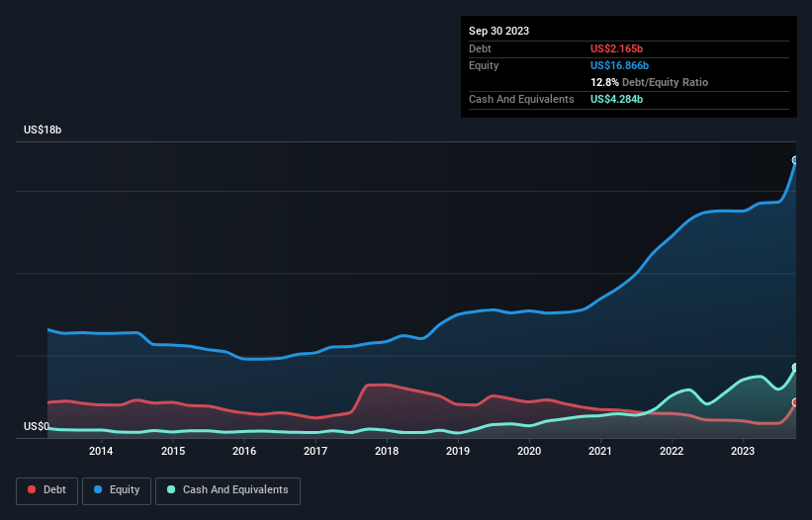Click the 2020 x-axis label
812x520 pixels.
(529, 451)
